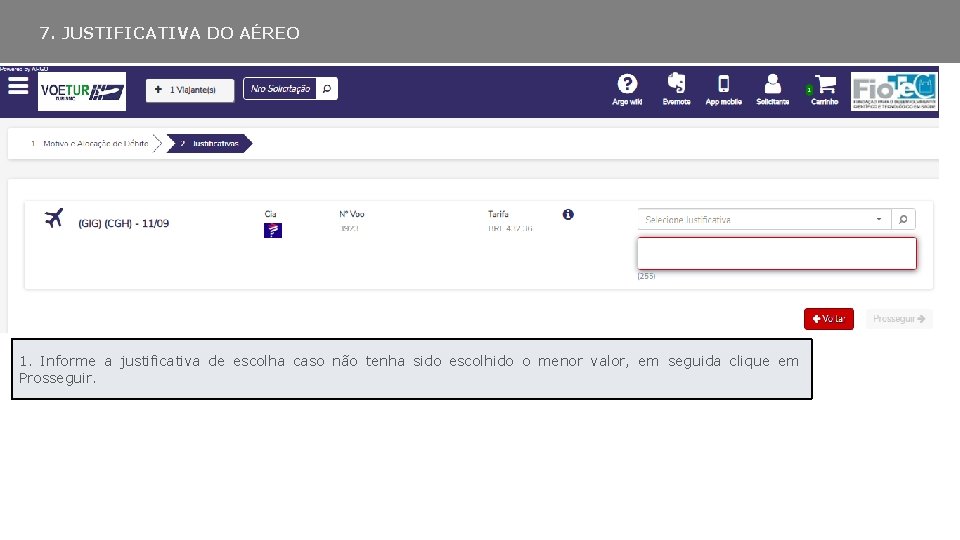Click the Prosseguir button
Screen dimensions: 960x540
click(899, 319)
